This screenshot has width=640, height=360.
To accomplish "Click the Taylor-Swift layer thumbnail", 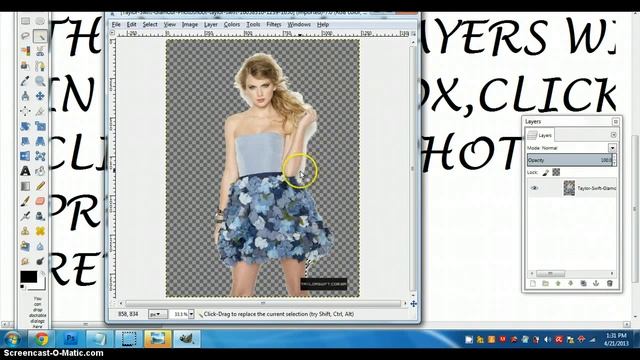I will click(x=569, y=188).
